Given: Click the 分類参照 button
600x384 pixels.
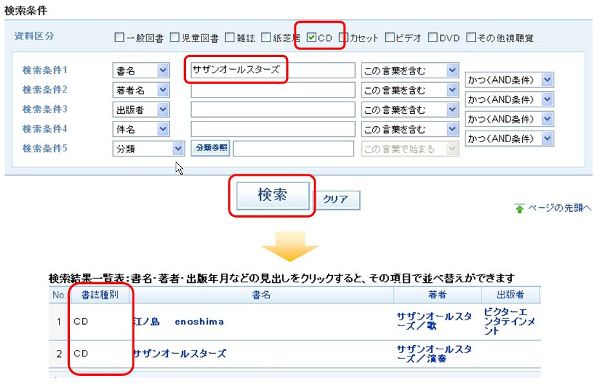Looking at the screenshot, I should (210, 148).
